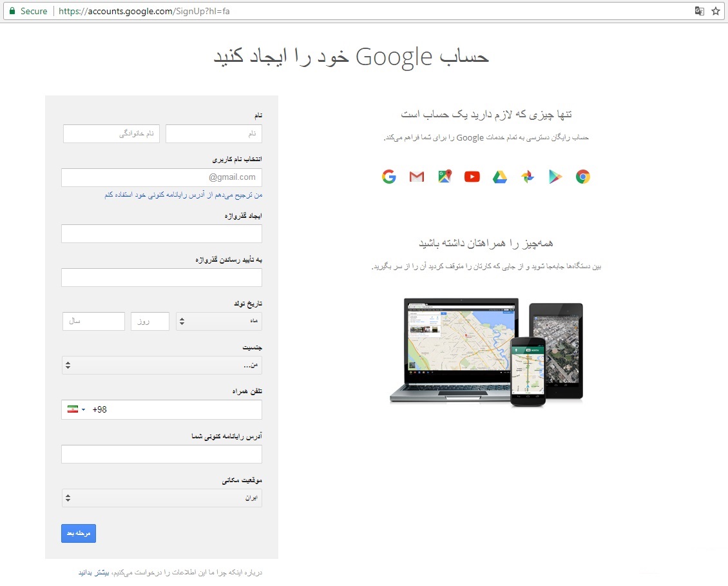Click the birth day روز field
This screenshot has height=586, width=728.
tap(150, 321)
